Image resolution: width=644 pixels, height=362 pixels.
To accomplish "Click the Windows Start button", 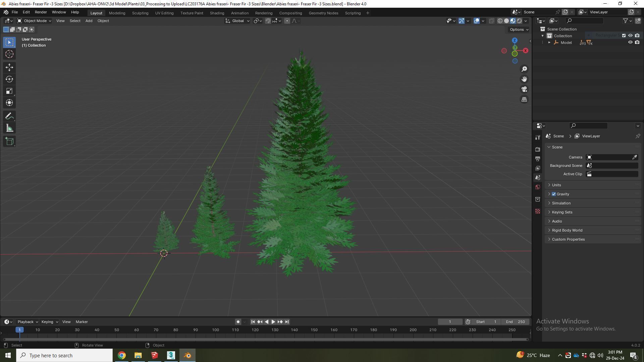I will pyautogui.click(x=8, y=355).
